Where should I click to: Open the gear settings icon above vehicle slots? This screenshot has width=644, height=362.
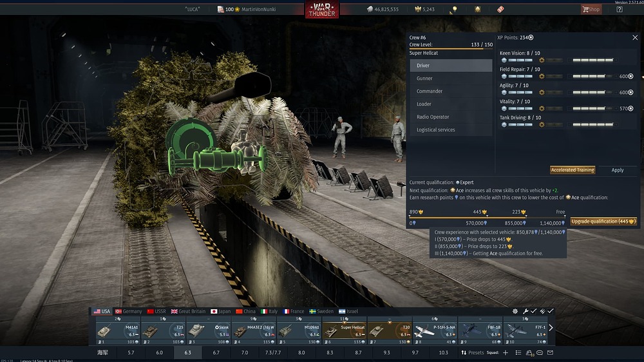(515, 312)
